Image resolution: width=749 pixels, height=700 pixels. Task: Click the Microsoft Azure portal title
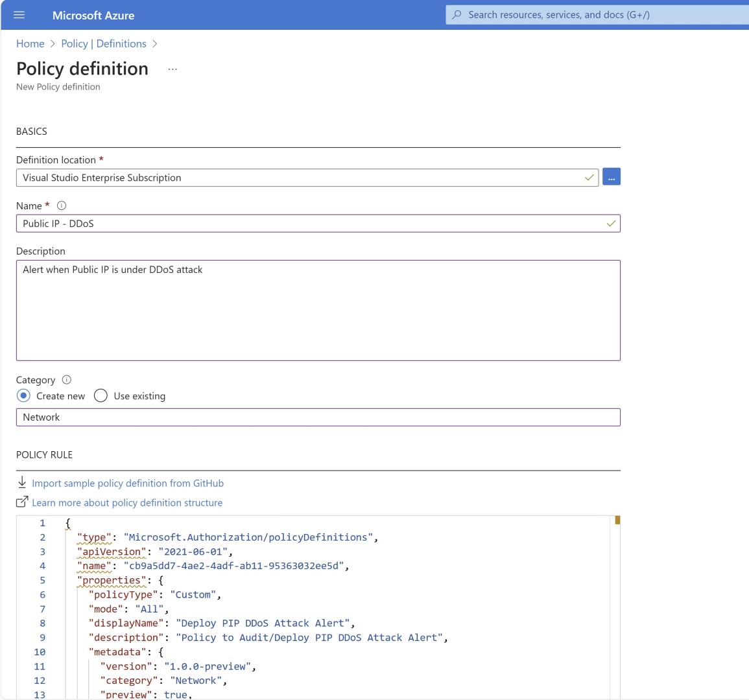(x=93, y=16)
